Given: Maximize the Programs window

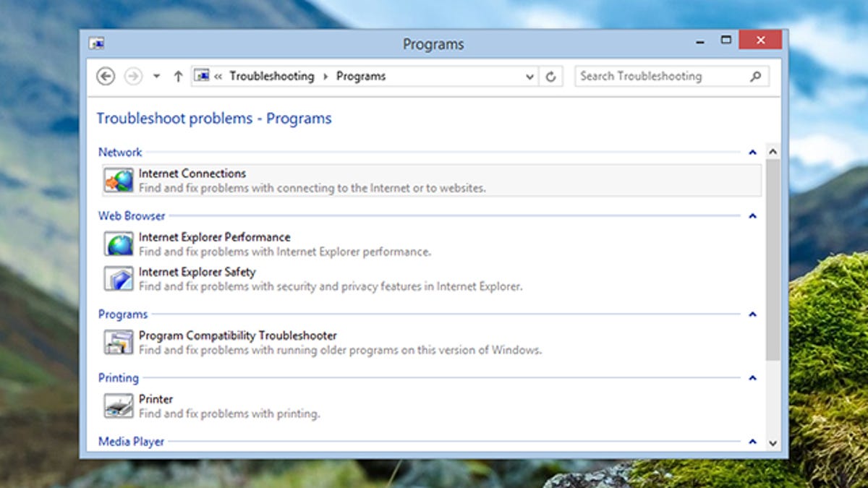Looking at the screenshot, I should point(726,40).
